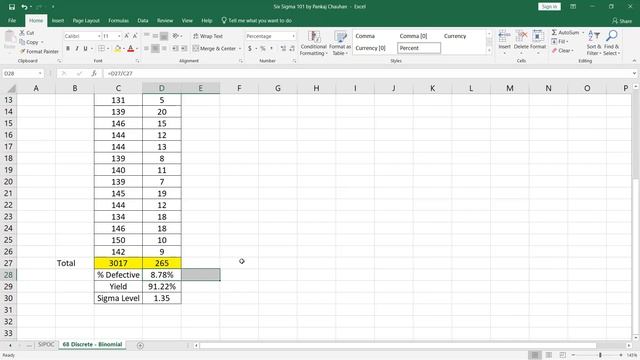Open the font size dropdown
The width and height of the screenshot is (640, 360).
tap(119, 36)
